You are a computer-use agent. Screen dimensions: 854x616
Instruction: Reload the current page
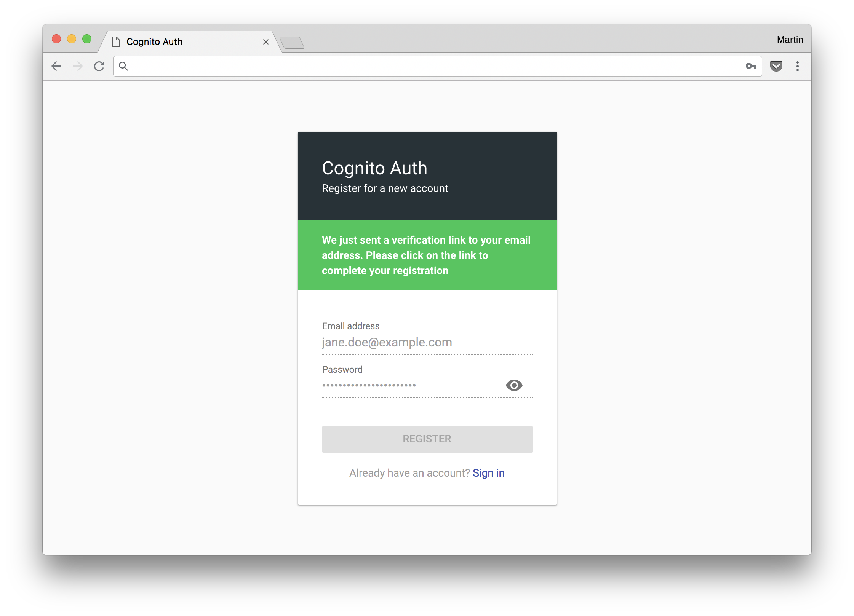pos(99,66)
